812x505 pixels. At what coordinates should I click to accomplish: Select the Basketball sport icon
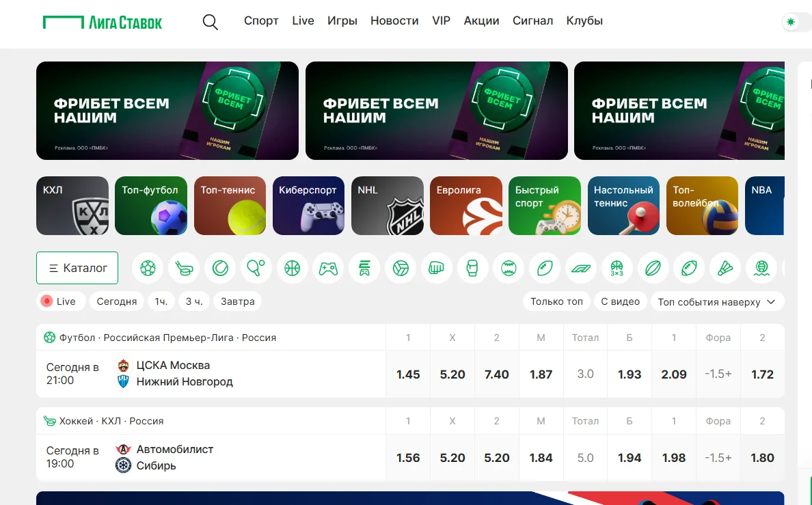(x=293, y=268)
